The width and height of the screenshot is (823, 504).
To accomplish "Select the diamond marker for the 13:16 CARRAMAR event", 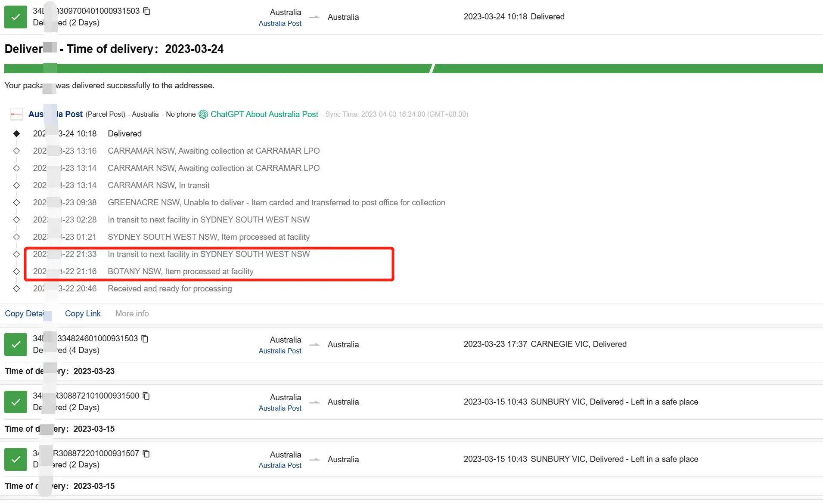I will pyautogui.click(x=16, y=151).
